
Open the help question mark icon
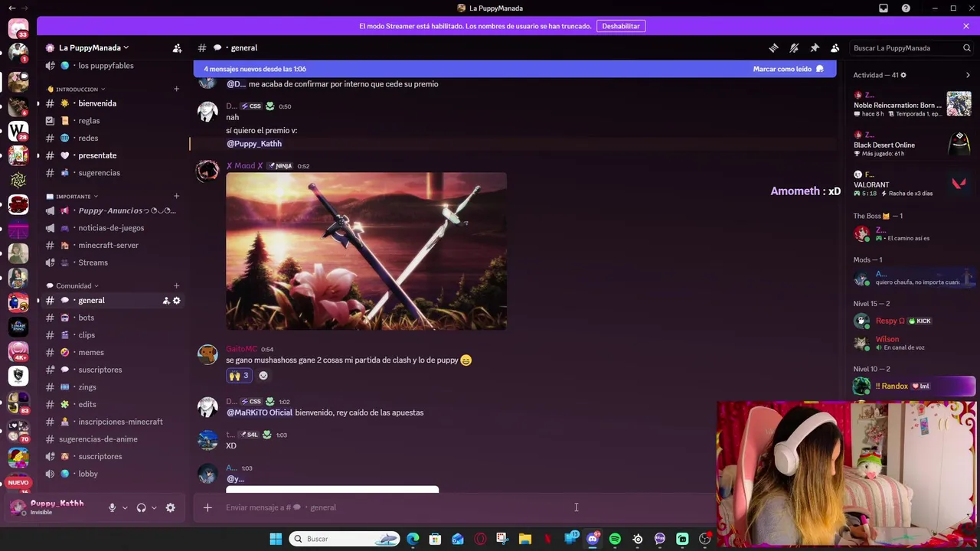coord(906,8)
